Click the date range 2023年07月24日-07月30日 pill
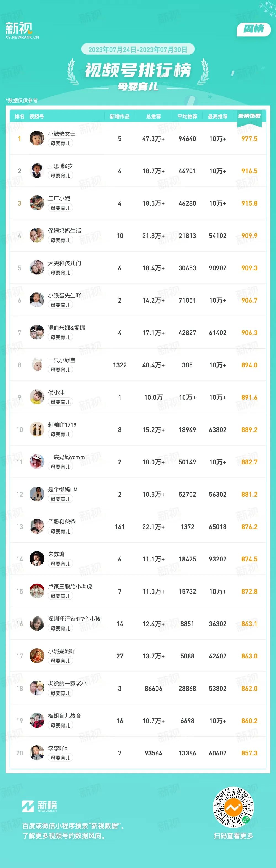Image resolution: width=276 pixels, height=868 pixels. pyautogui.click(x=138, y=49)
